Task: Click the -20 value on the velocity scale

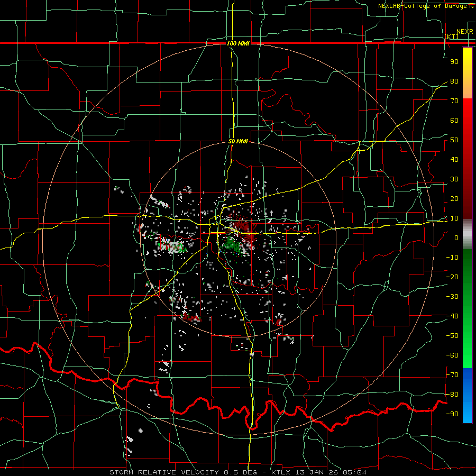Action: click(452, 277)
